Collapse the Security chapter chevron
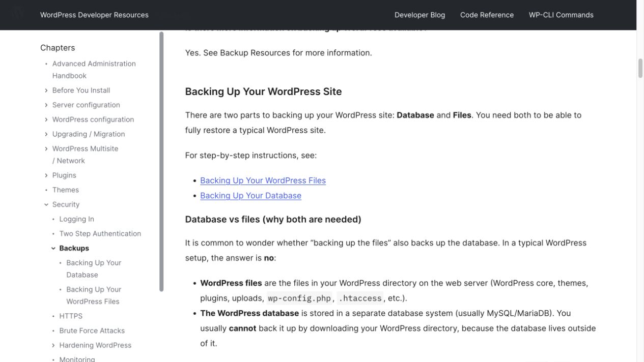The height and width of the screenshot is (362, 644). click(46, 204)
